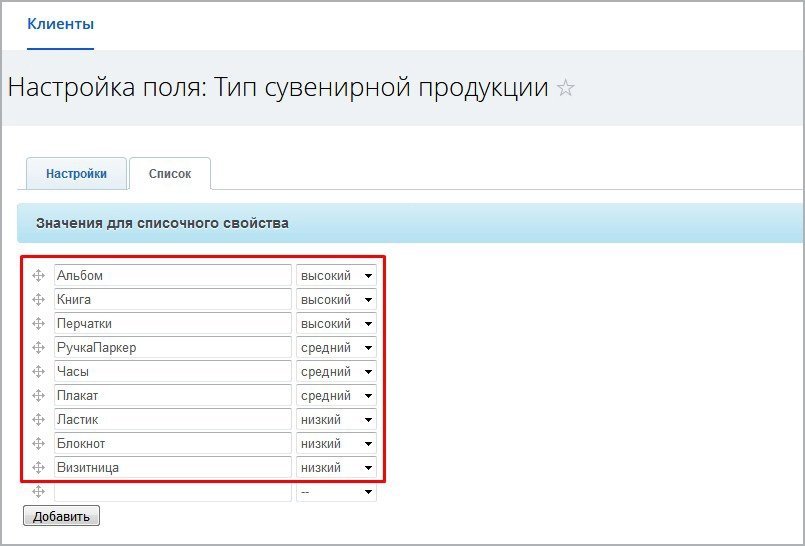This screenshot has height=546, width=805.
Task: Expand priority dropdown for Блокнот
Action: click(336, 443)
